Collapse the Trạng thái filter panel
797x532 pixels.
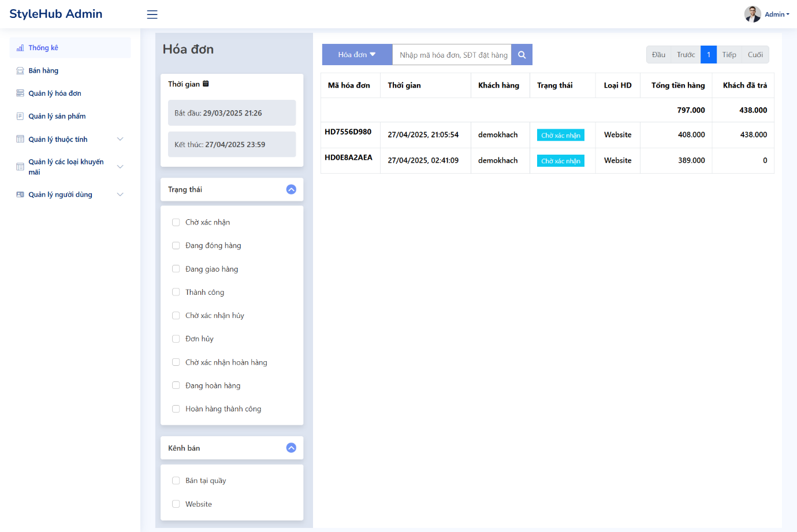click(x=291, y=189)
